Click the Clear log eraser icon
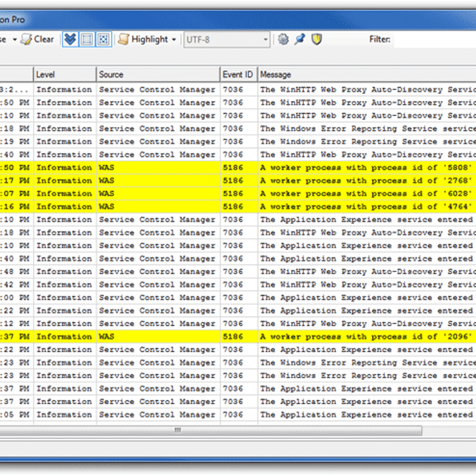Image resolution: width=476 pixels, height=476 pixels. pos(27,39)
